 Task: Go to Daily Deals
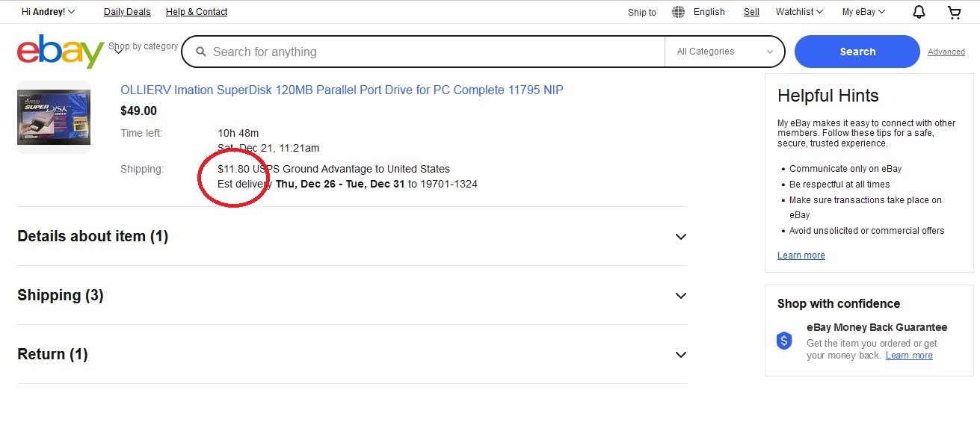[x=127, y=12]
